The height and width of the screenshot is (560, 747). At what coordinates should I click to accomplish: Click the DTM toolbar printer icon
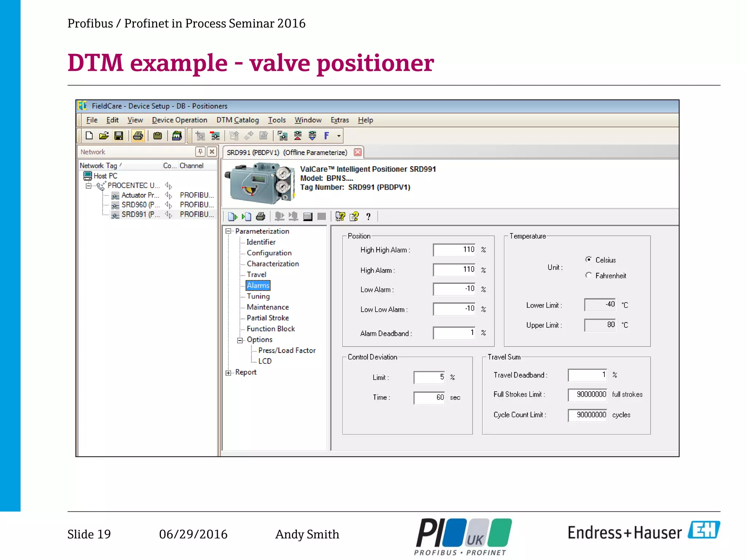[x=260, y=217]
